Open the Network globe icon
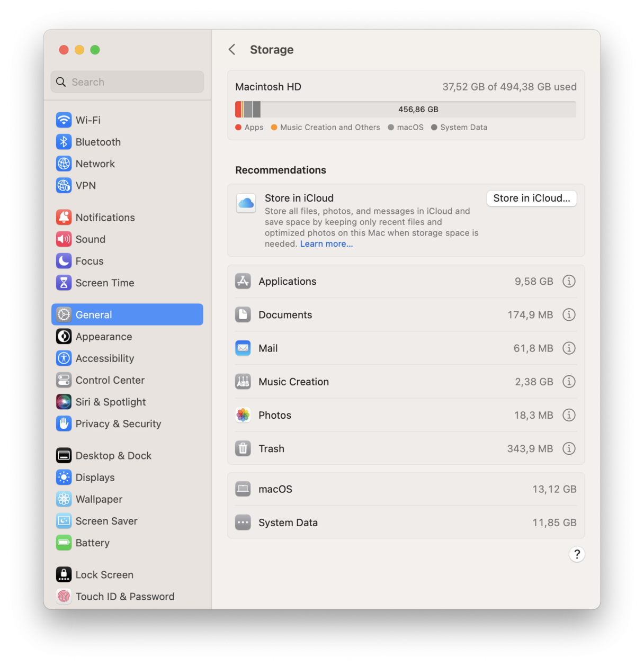Viewport: 644px width, 667px height. [64, 164]
